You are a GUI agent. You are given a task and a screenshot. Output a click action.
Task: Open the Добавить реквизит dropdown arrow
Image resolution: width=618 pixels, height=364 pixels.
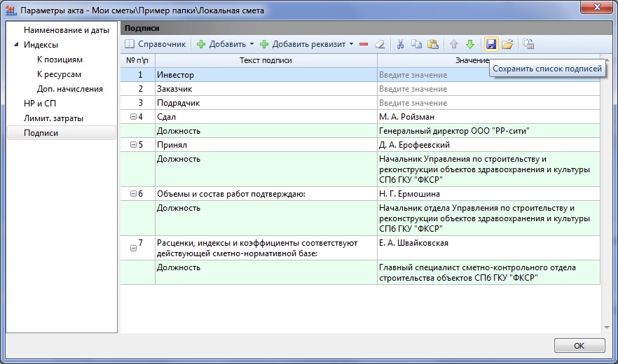tap(351, 44)
